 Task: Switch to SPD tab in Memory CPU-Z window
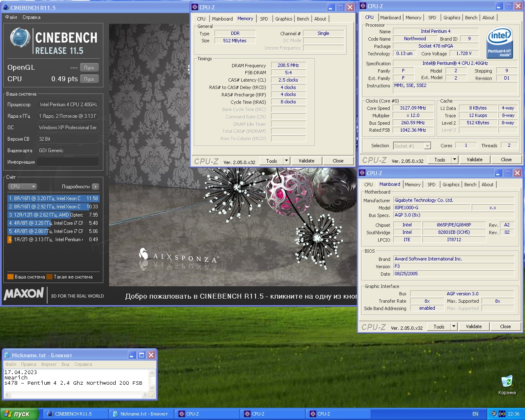click(x=264, y=19)
